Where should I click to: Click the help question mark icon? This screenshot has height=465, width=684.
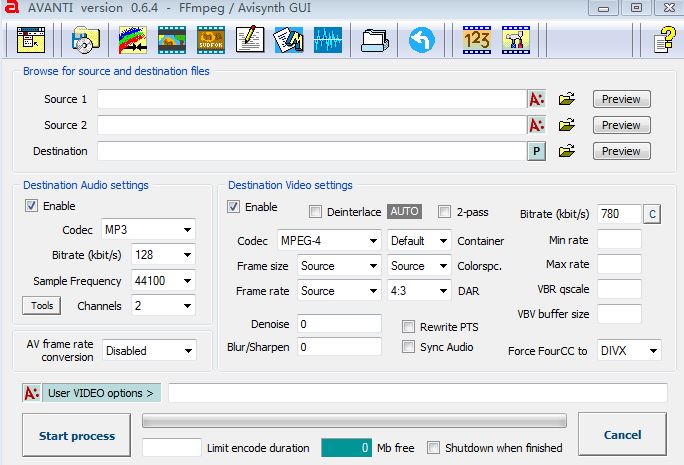pyautogui.click(x=665, y=40)
